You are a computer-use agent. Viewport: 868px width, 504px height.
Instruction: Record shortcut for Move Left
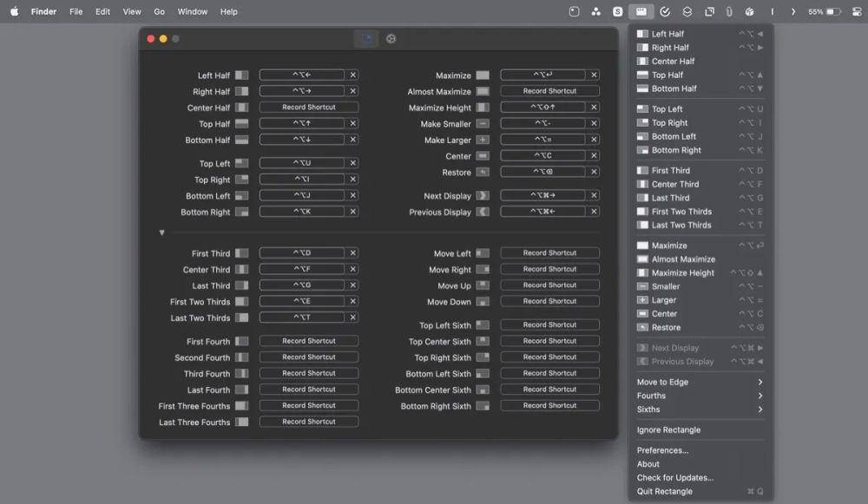pos(549,253)
